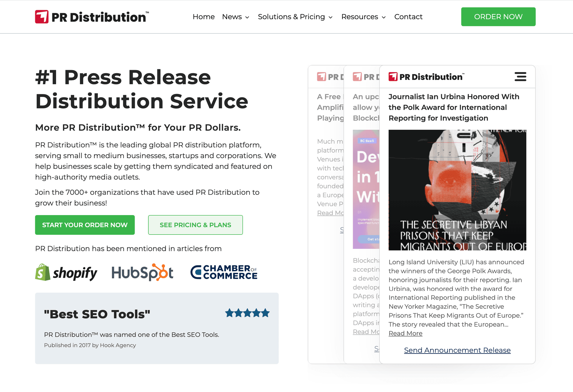Click the Shopify logo
This screenshot has height=392, width=573.
click(x=66, y=272)
